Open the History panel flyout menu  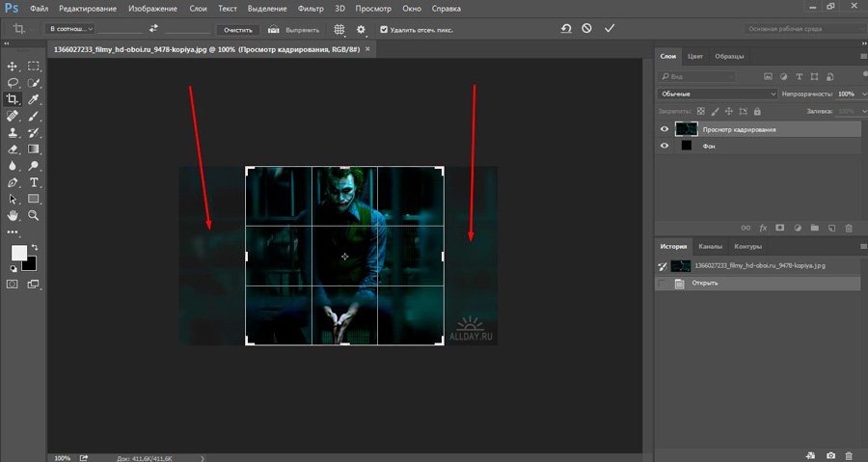pos(863,247)
